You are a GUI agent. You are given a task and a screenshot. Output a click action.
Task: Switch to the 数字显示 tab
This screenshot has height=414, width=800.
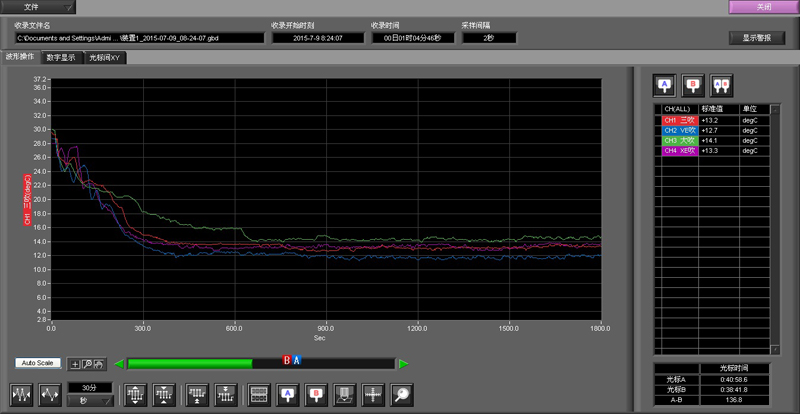coord(61,58)
